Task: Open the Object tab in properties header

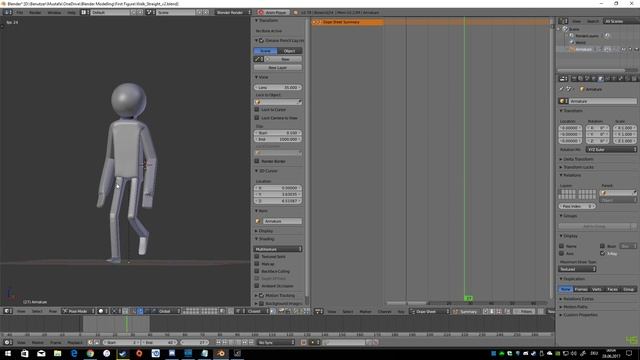Action: (600, 79)
